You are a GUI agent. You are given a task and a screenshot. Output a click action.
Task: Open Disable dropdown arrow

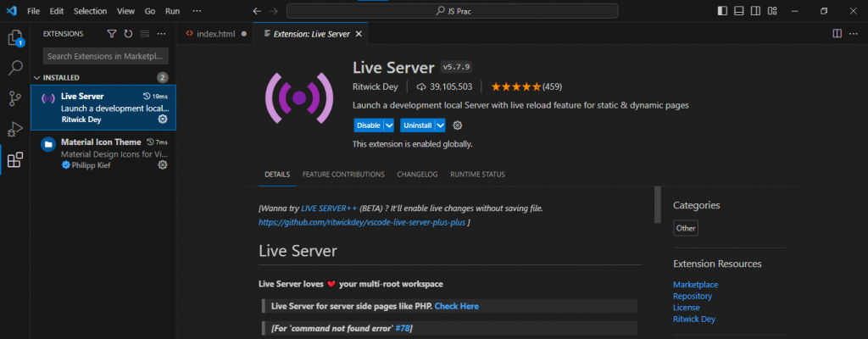[x=388, y=125]
